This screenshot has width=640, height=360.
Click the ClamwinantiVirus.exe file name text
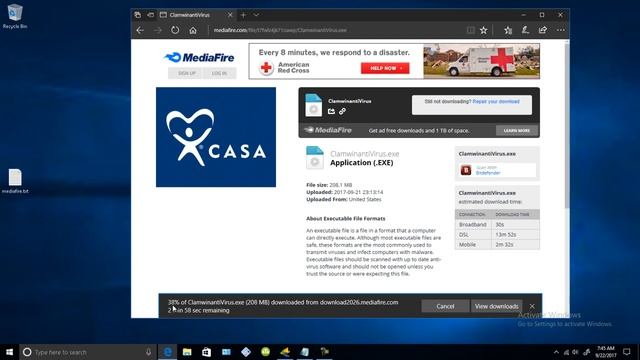click(x=364, y=154)
